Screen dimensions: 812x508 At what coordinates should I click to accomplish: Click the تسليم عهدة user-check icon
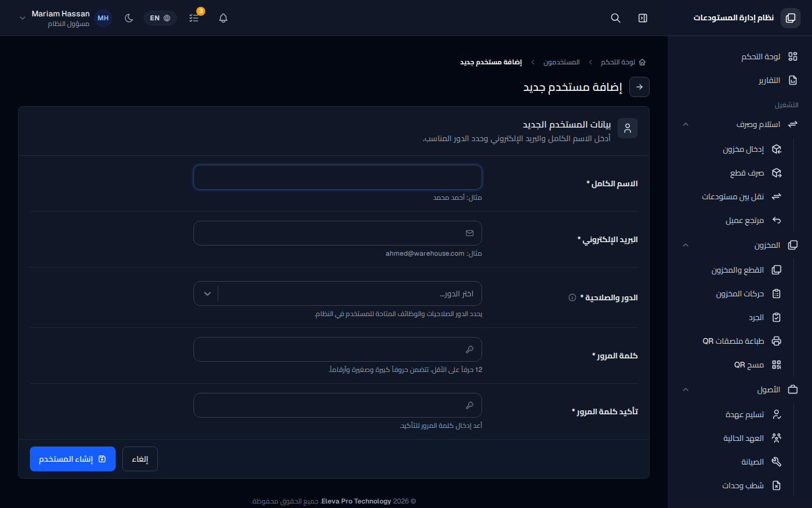[x=776, y=414]
